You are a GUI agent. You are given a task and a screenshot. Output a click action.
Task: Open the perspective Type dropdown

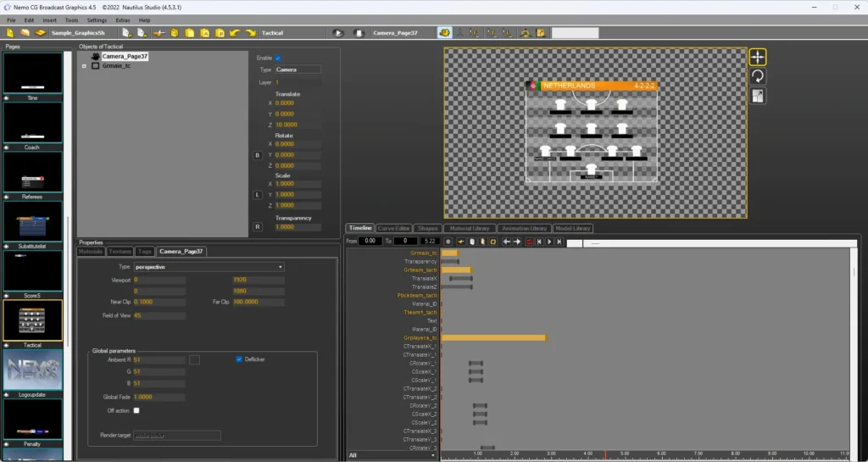click(209, 267)
